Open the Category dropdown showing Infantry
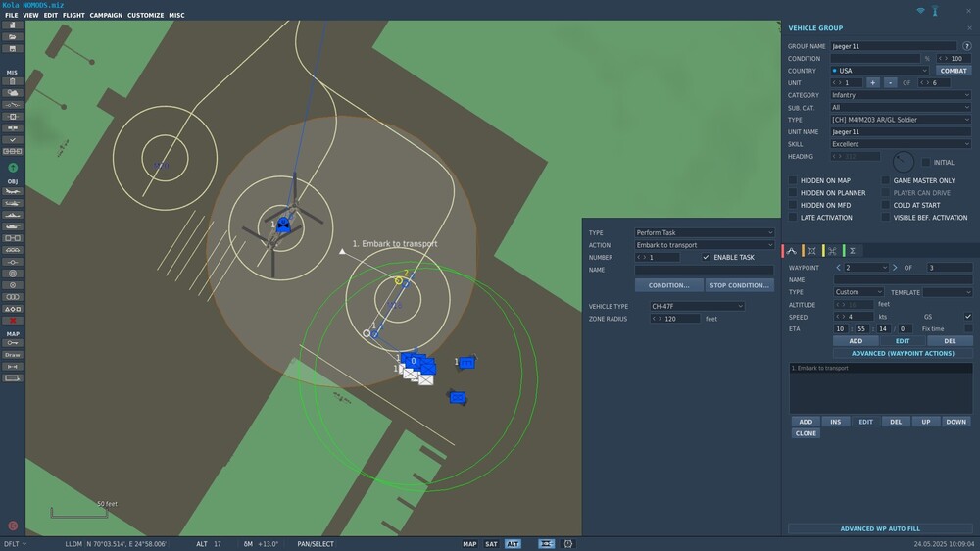This screenshot has width=980, height=551. (901, 95)
